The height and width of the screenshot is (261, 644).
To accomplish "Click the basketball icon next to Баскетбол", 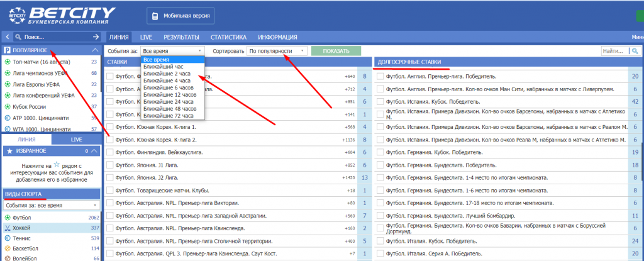I will (8, 248).
